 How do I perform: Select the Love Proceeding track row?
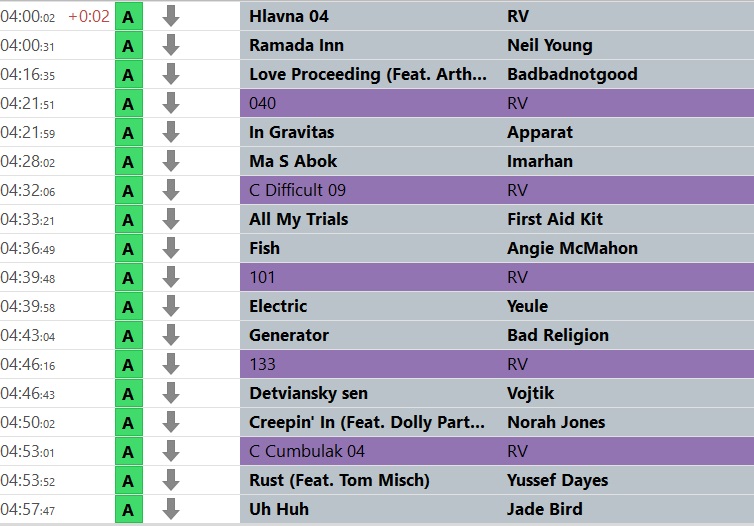click(497, 74)
